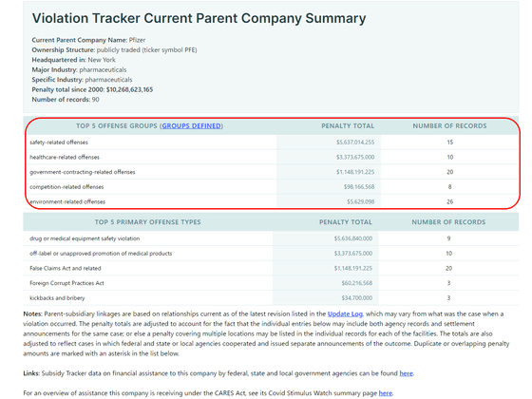
Task: Open the Update Log link
Action: coord(345,313)
